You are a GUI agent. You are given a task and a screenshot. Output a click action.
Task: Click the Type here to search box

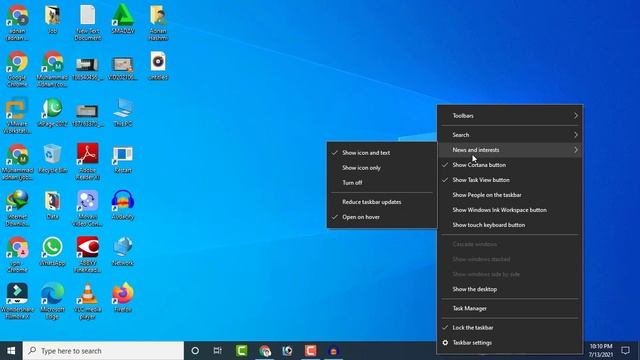[x=103, y=351]
